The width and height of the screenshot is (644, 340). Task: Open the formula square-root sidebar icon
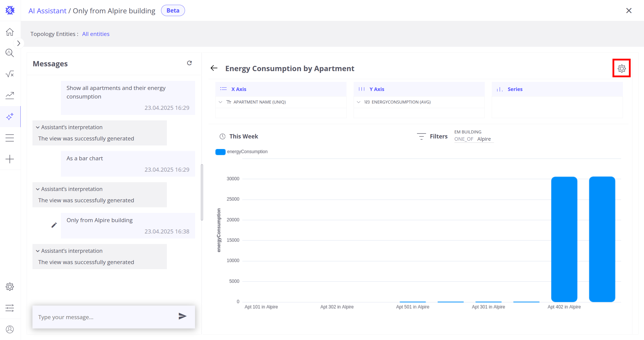tap(10, 74)
